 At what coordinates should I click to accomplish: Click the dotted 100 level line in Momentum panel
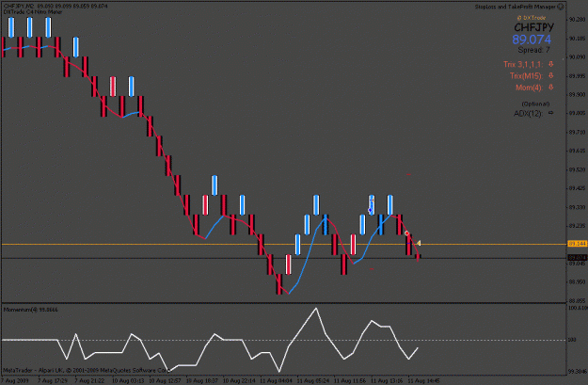click(283, 341)
